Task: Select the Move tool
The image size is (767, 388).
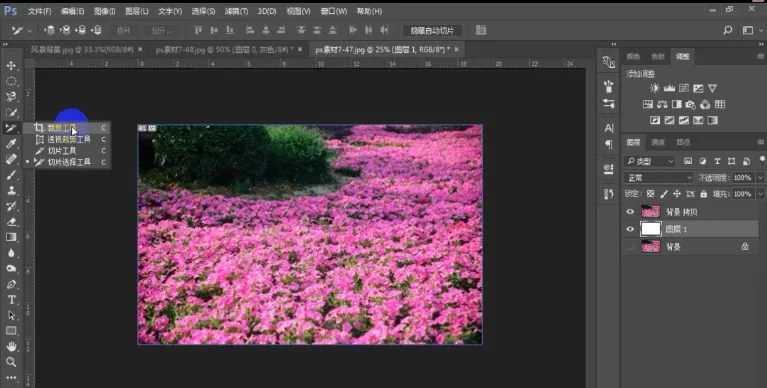Action: 11,65
